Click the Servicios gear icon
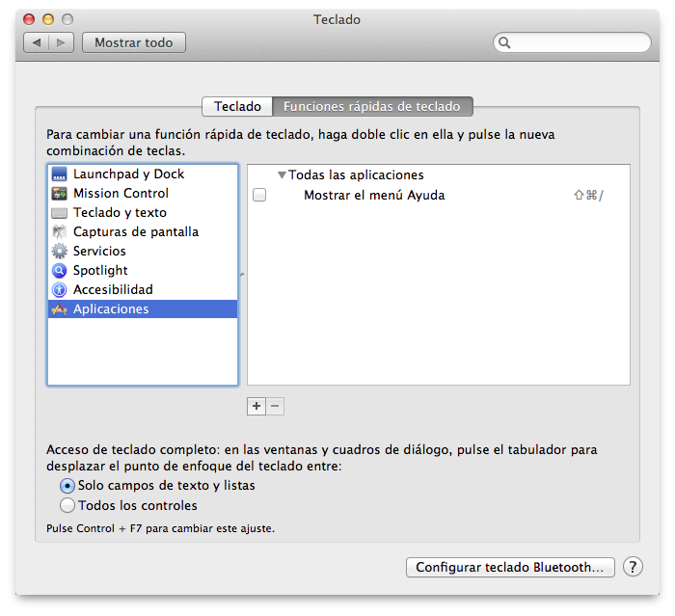 pos(60,251)
